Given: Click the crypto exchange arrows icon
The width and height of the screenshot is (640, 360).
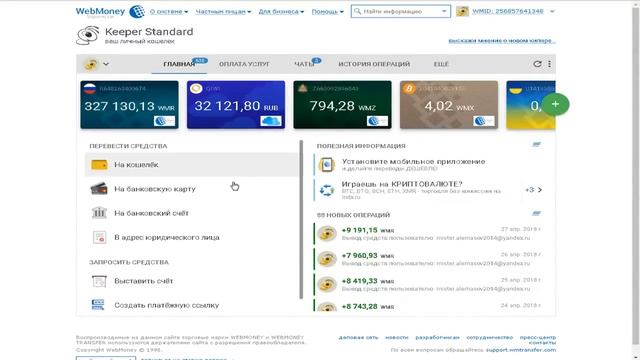Looking at the screenshot, I should tap(327, 190).
